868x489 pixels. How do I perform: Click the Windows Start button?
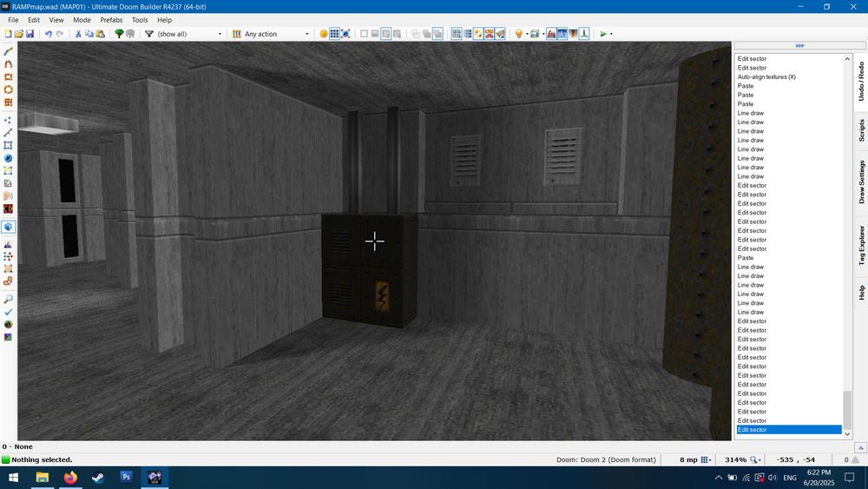(13, 478)
